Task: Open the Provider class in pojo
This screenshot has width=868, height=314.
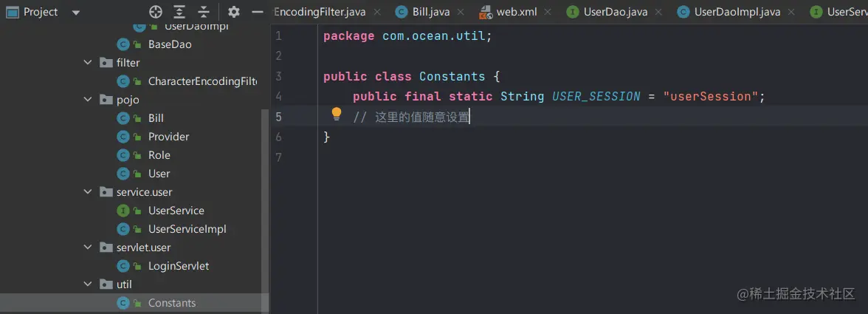Action: pyautogui.click(x=168, y=136)
